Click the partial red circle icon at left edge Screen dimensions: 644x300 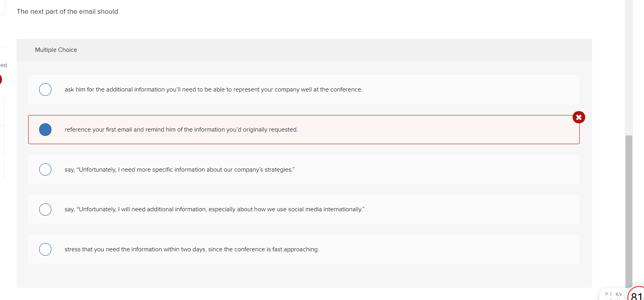pyautogui.click(x=1, y=80)
